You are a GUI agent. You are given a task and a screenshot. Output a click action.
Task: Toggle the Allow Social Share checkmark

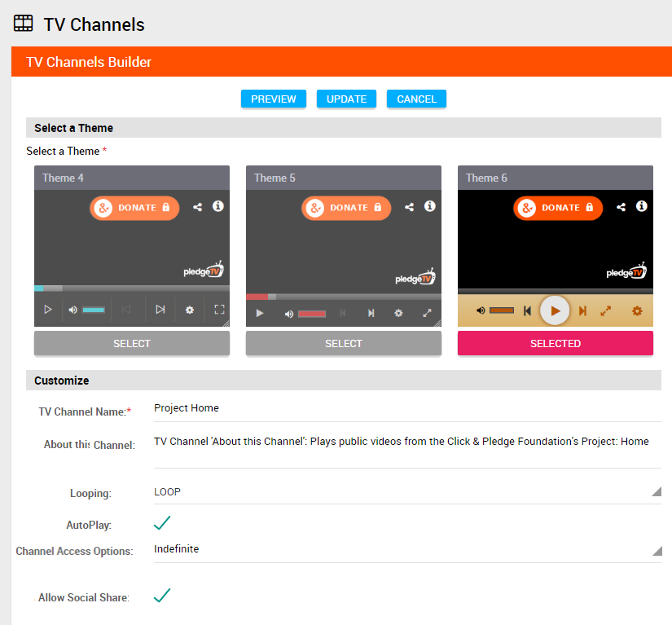pyautogui.click(x=162, y=596)
